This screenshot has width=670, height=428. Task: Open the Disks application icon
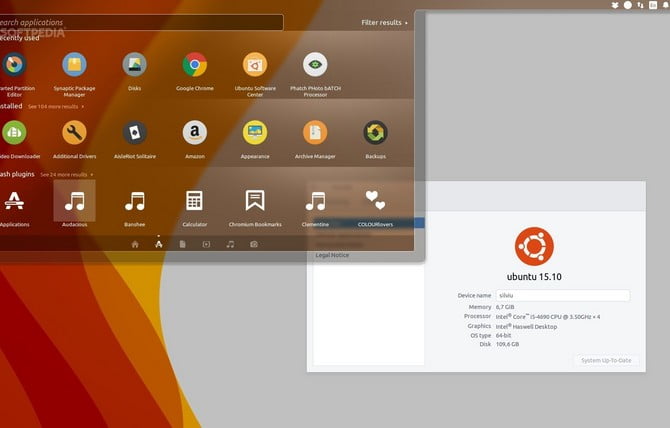point(135,64)
